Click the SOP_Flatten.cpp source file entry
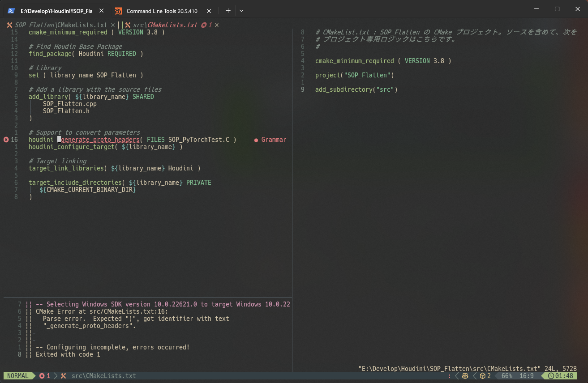 click(x=70, y=104)
